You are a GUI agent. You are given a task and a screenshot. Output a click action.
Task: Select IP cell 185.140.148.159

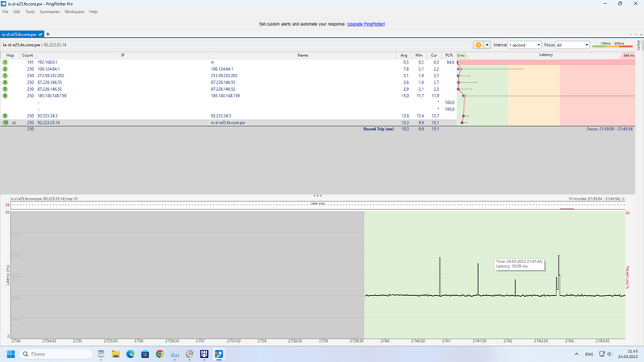[52, 96]
